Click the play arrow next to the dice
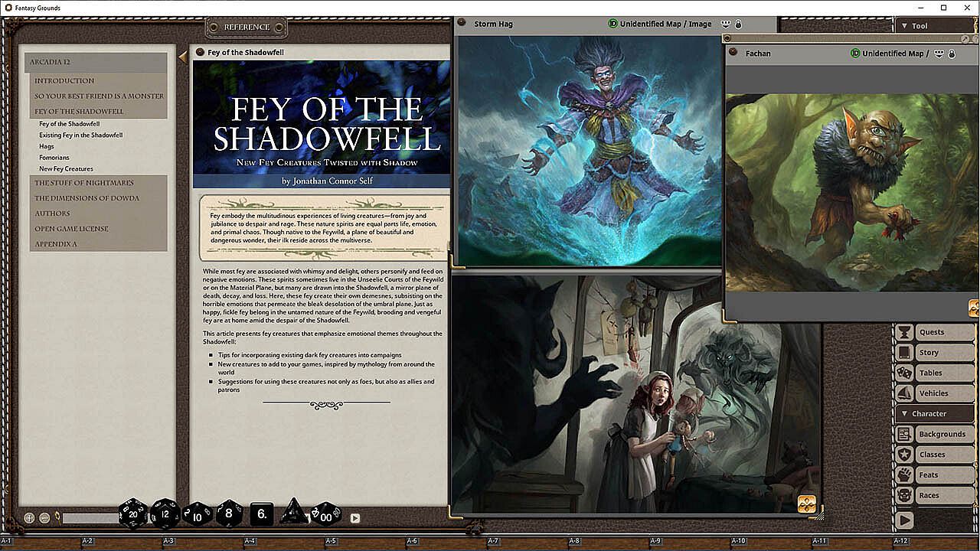Viewport: 980px width, 551px height. pos(355,518)
